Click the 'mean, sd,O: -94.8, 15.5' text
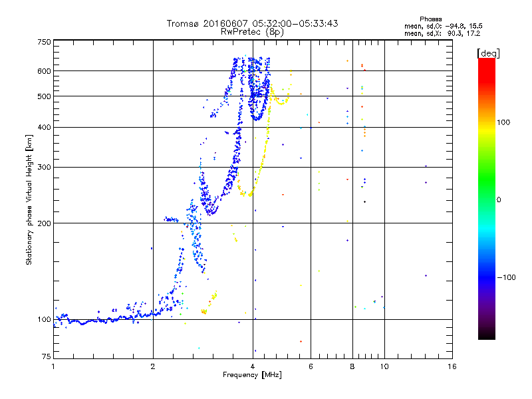The width and height of the screenshot is (532, 399). point(444,26)
